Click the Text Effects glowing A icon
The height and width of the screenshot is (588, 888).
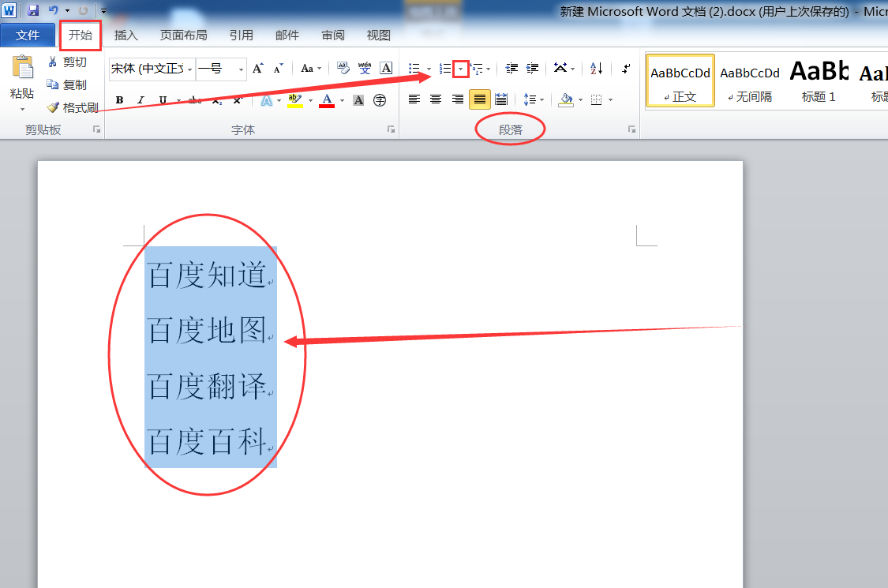point(267,100)
